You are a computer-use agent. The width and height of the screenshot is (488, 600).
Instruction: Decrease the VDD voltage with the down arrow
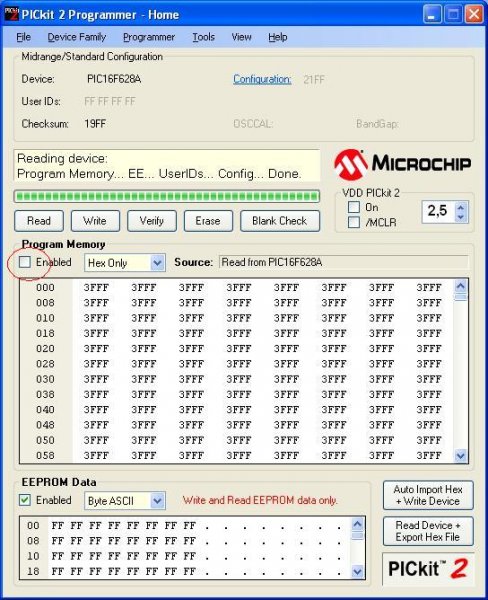tap(460, 217)
